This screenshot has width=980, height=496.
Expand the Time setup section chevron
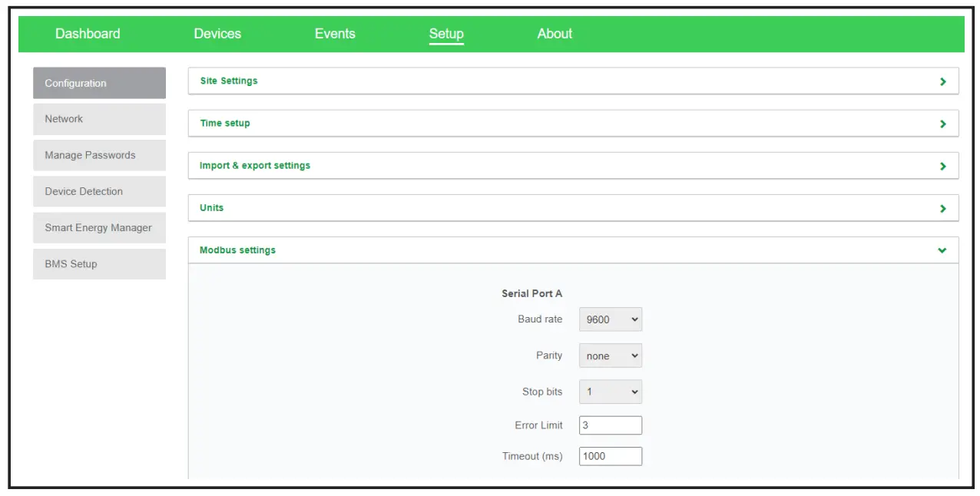click(944, 123)
